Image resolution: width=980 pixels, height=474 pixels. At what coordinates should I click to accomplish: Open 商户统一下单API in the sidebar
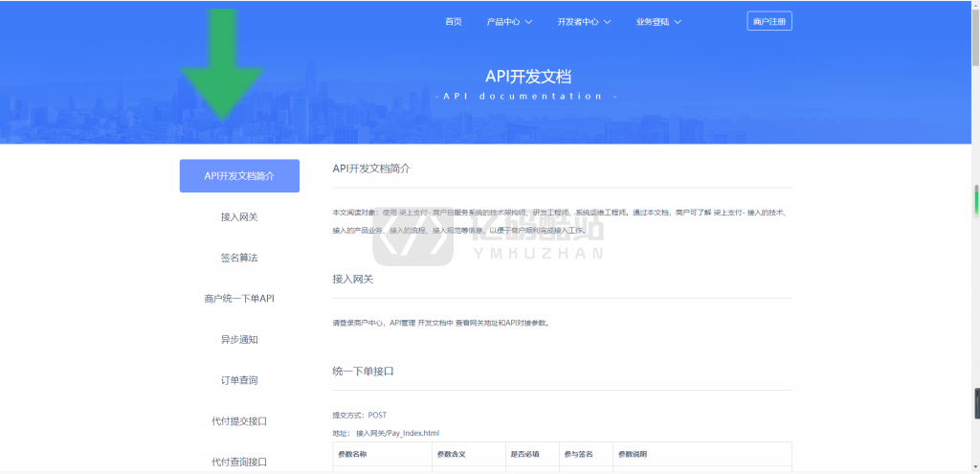coord(239,298)
